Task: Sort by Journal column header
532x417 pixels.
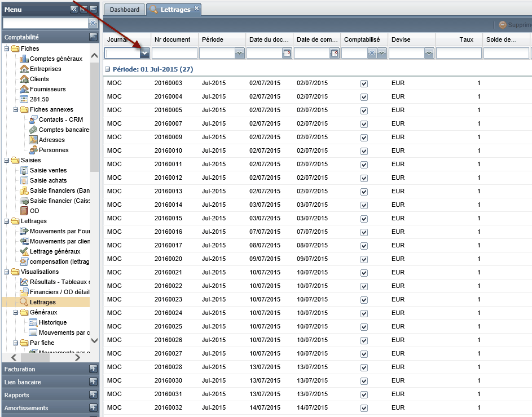Action: pyautogui.click(x=127, y=39)
